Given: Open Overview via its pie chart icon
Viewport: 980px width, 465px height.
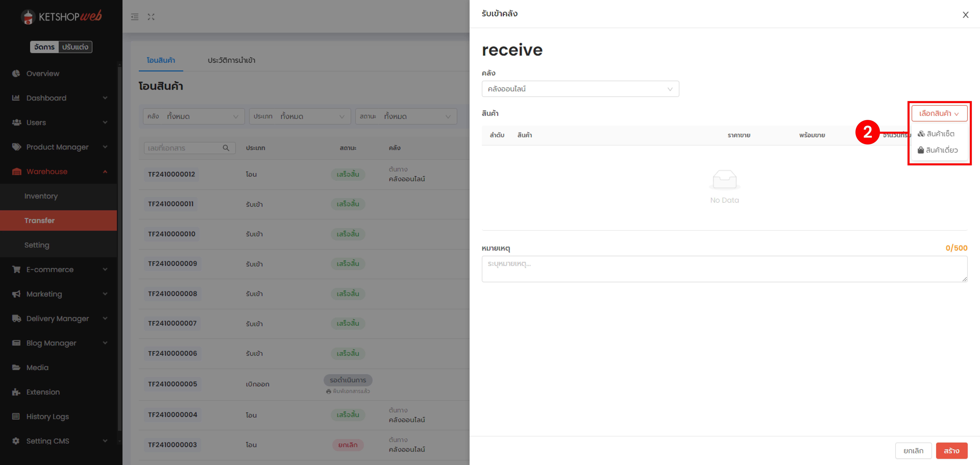Looking at the screenshot, I should 16,74.
